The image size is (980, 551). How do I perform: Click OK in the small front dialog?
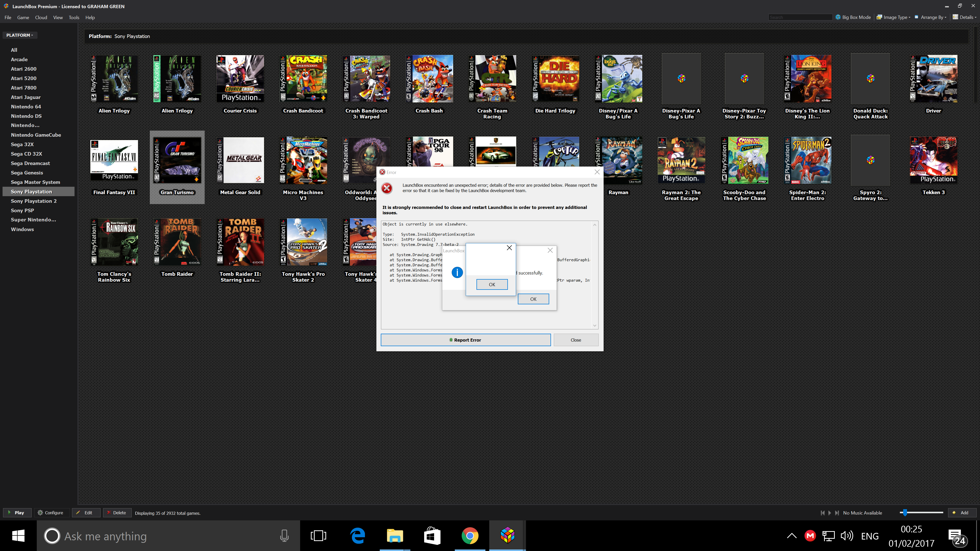[492, 284]
